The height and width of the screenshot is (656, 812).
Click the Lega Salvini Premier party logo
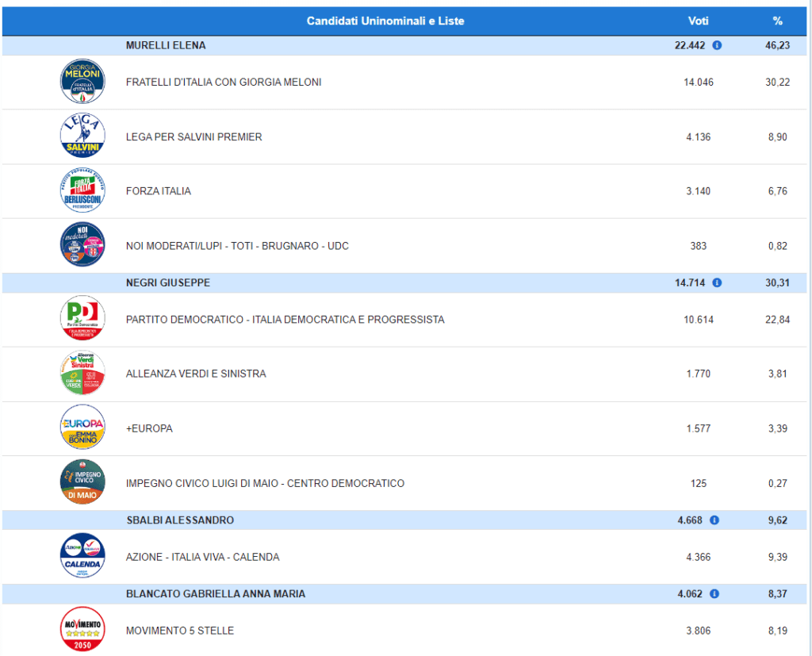[x=82, y=136]
